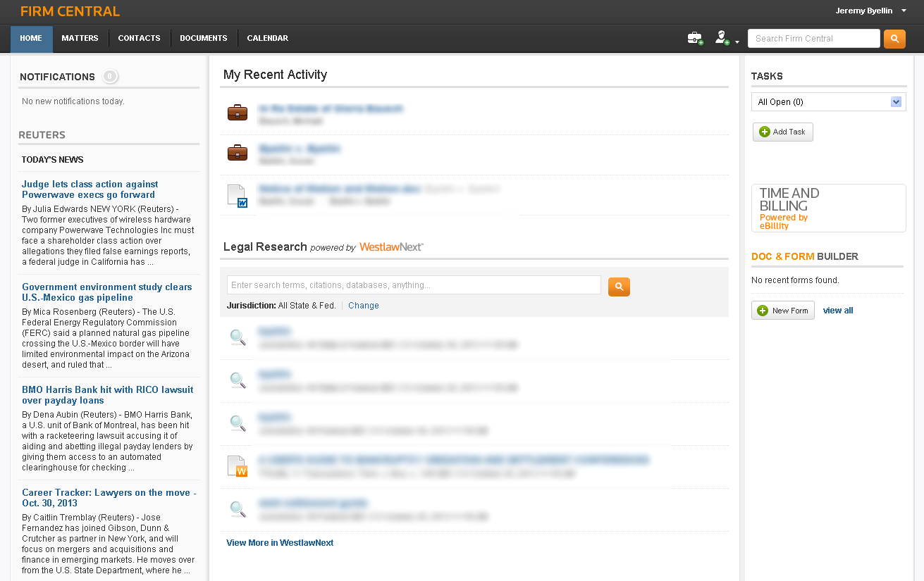924x581 pixels.
Task: Expand the All Open (0) tasks dropdown
Action: click(x=829, y=102)
